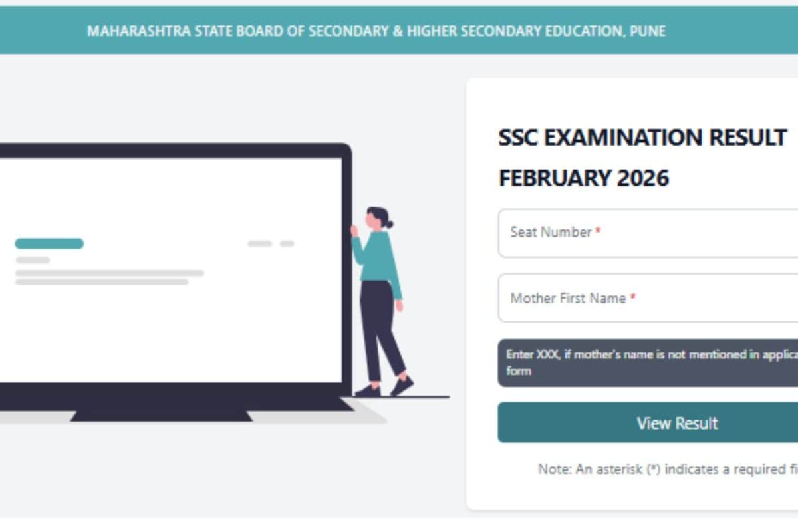Click the FEBRUARY 2026 heading line
Viewport: 798px width, 532px height.
(x=584, y=178)
